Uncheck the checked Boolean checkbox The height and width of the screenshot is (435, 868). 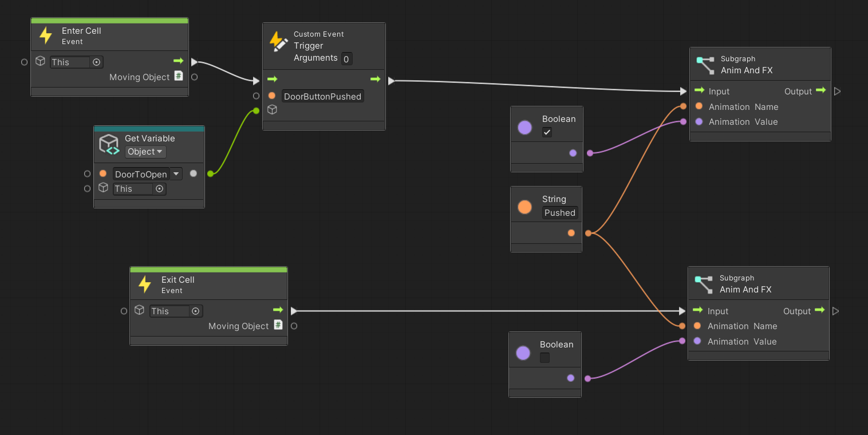tap(547, 132)
